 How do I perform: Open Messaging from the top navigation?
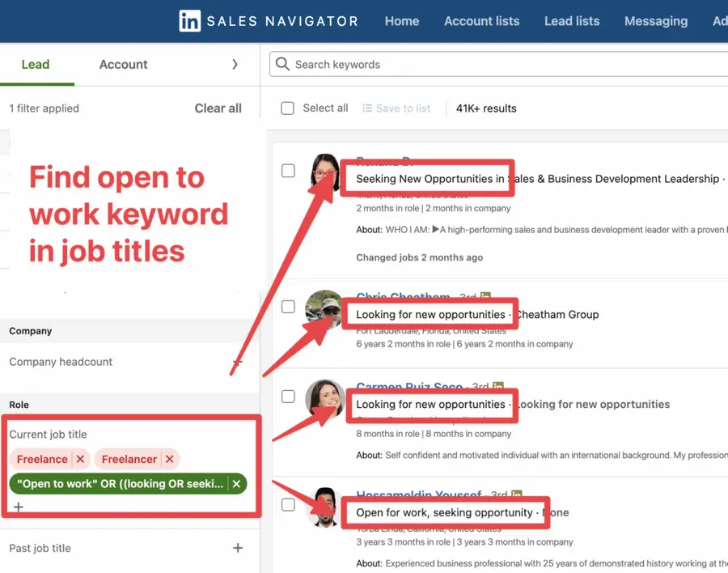point(655,21)
